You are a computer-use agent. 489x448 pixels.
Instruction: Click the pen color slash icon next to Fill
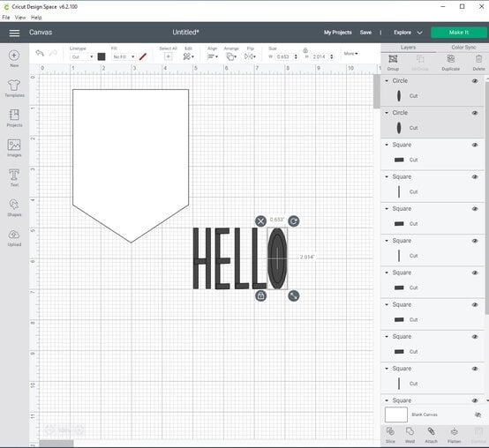(143, 56)
